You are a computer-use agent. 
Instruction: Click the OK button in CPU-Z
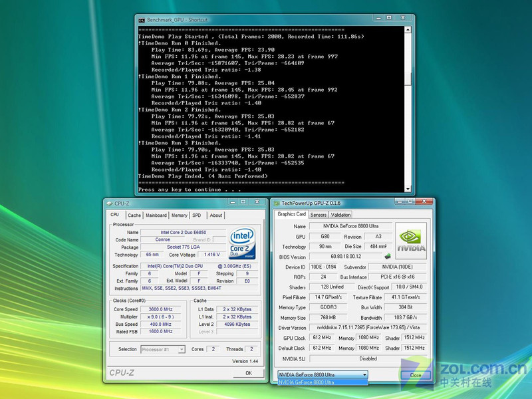(248, 373)
